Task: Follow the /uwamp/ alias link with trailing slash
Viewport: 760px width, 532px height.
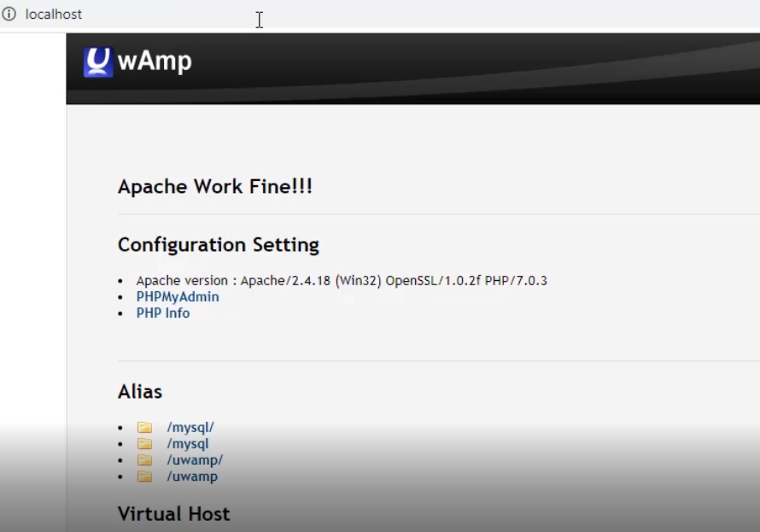Action: point(195,460)
